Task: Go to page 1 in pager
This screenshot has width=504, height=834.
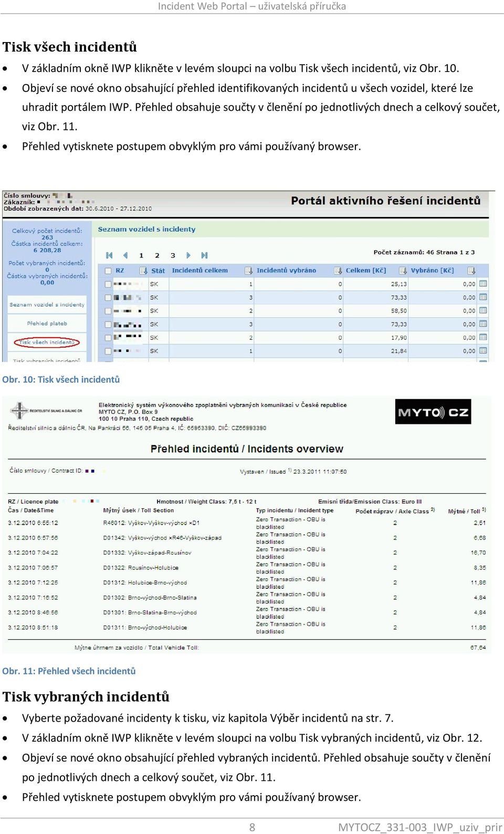Action: coord(141,255)
